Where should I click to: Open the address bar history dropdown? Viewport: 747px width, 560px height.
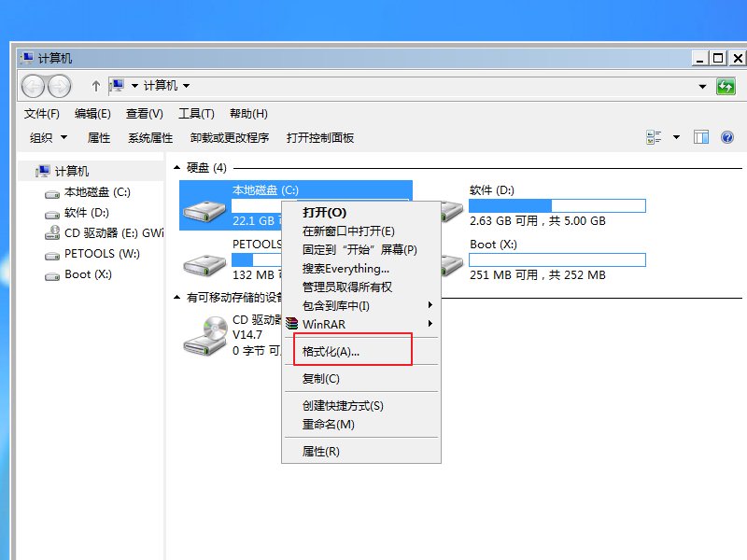(702, 86)
